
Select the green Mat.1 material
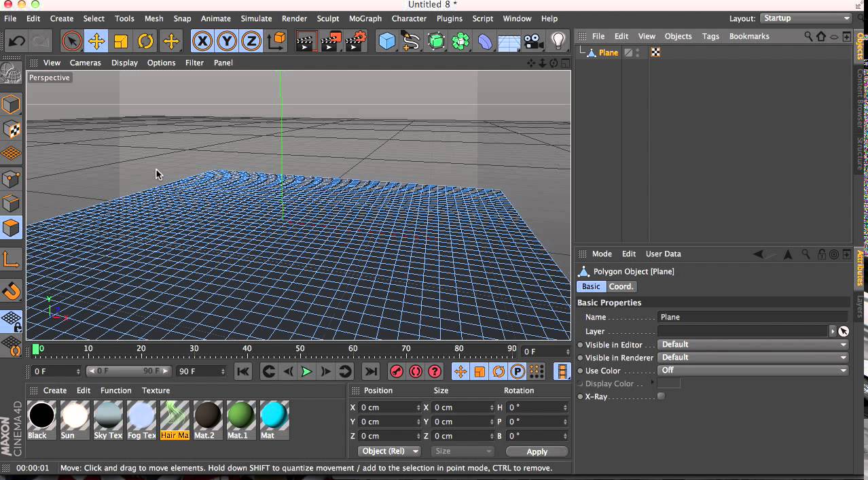pos(241,419)
